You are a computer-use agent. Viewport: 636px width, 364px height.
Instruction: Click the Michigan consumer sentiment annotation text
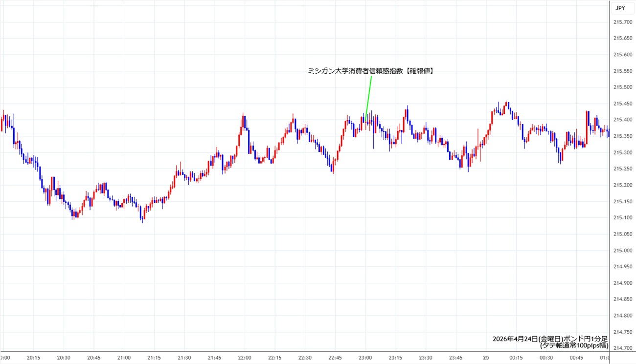coord(371,71)
